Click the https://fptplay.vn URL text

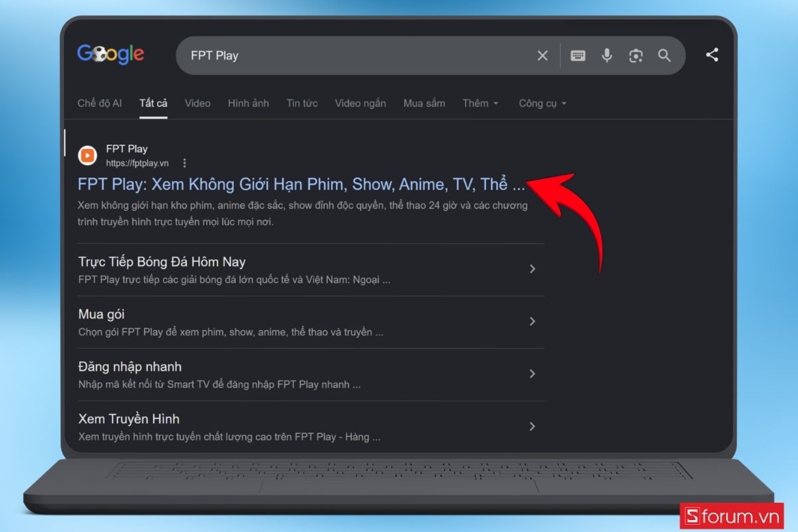pos(138,163)
